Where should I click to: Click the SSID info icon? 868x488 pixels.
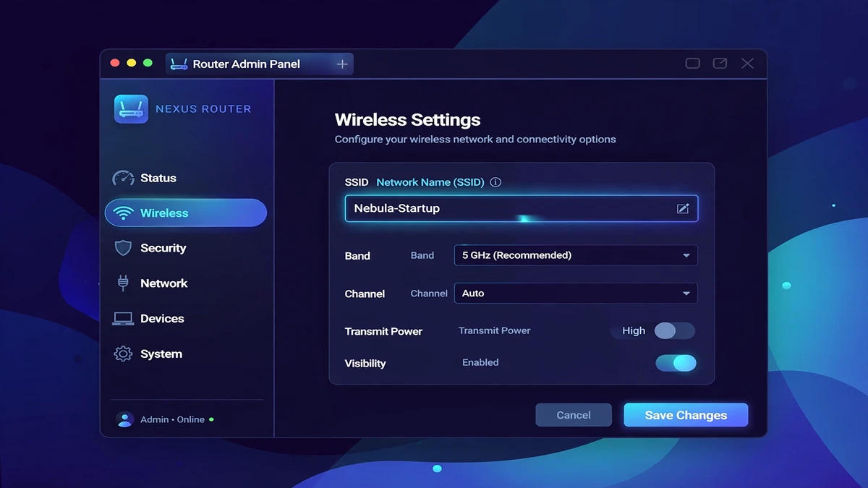pyautogui.click(x=495, y=182)
